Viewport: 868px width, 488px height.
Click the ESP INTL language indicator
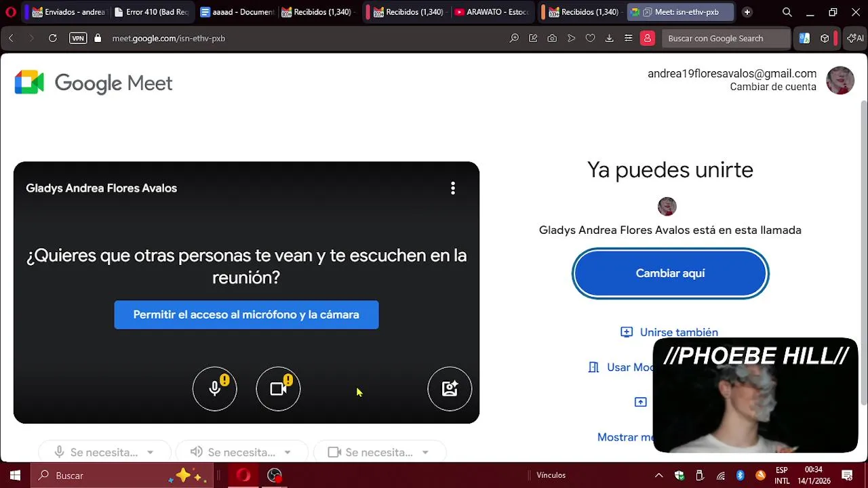[x=782, y=475]
